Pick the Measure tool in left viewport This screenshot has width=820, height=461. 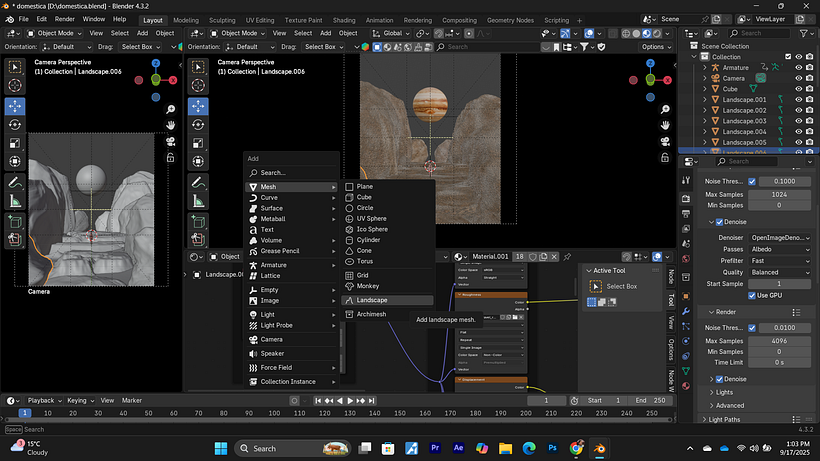tap(15, 202)
